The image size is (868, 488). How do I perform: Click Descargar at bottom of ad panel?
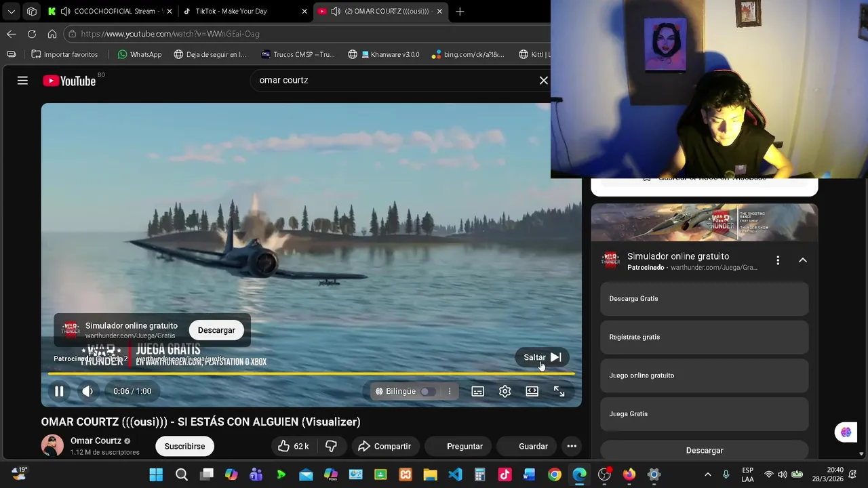pos(705,450)
